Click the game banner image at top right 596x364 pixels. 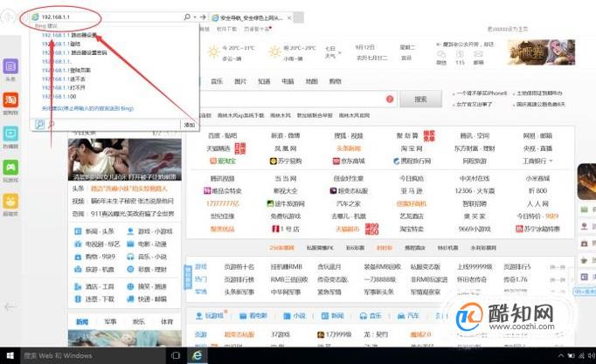[x=541, y=52]
